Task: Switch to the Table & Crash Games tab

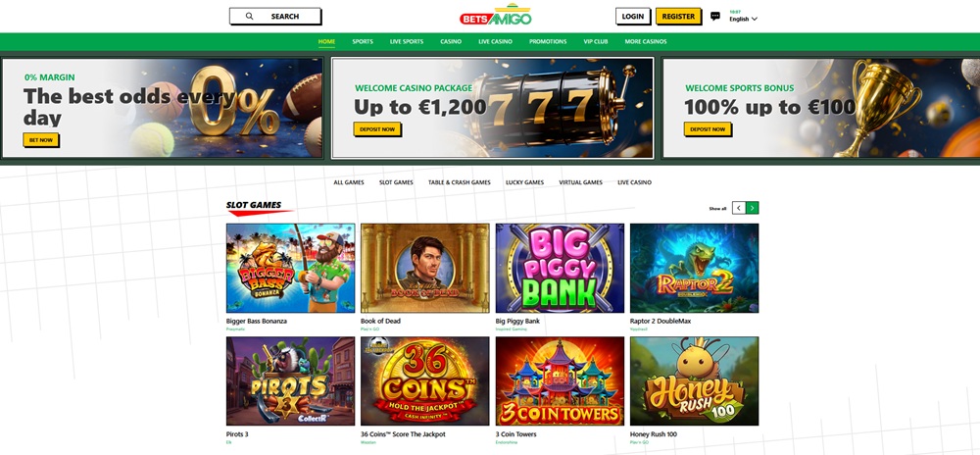Action: (459, 182)
